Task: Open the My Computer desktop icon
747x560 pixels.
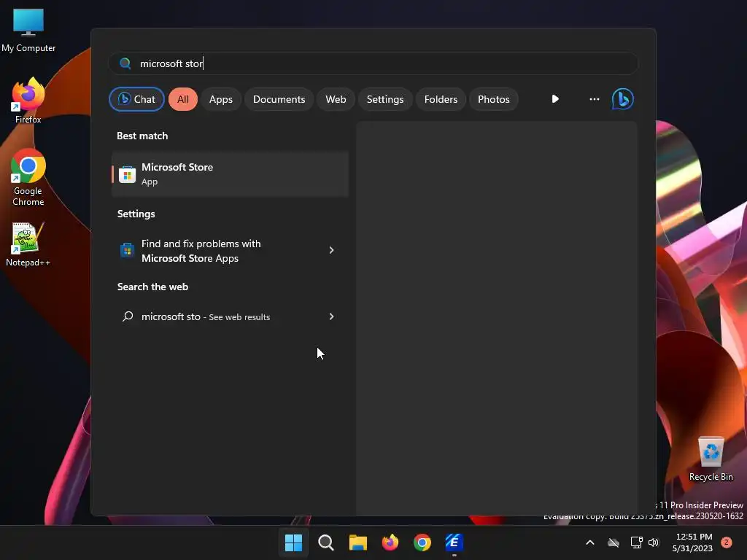Action: [28, 31]
